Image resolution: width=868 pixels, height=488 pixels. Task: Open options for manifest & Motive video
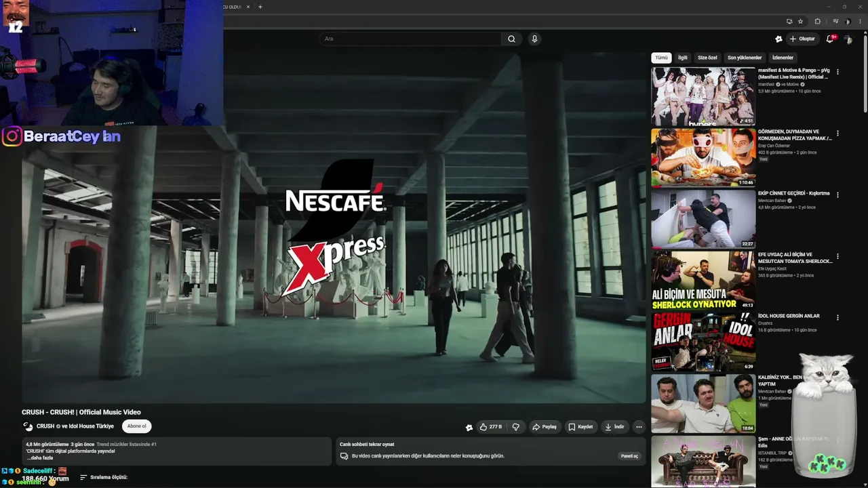[x=837, y=72]
